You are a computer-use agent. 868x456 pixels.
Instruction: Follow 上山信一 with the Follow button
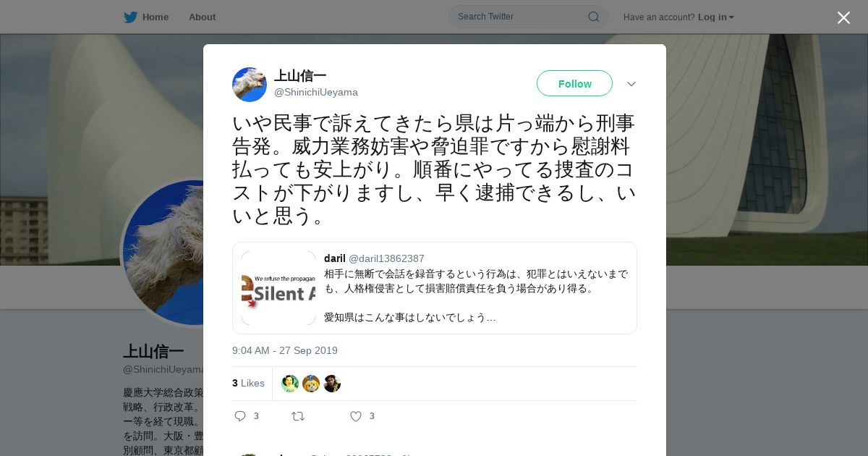point(574,83)
